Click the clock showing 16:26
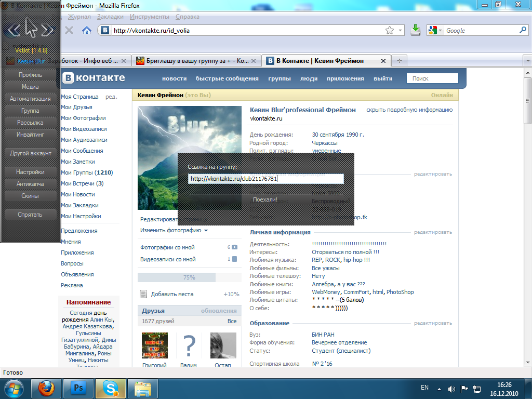Viewport: 532px width, 399px height. pyautogui.click(x=504, y=385)
